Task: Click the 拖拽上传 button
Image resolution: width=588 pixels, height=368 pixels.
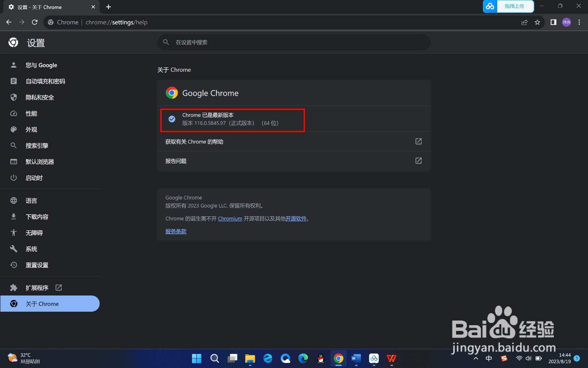Action: (515, 6)
